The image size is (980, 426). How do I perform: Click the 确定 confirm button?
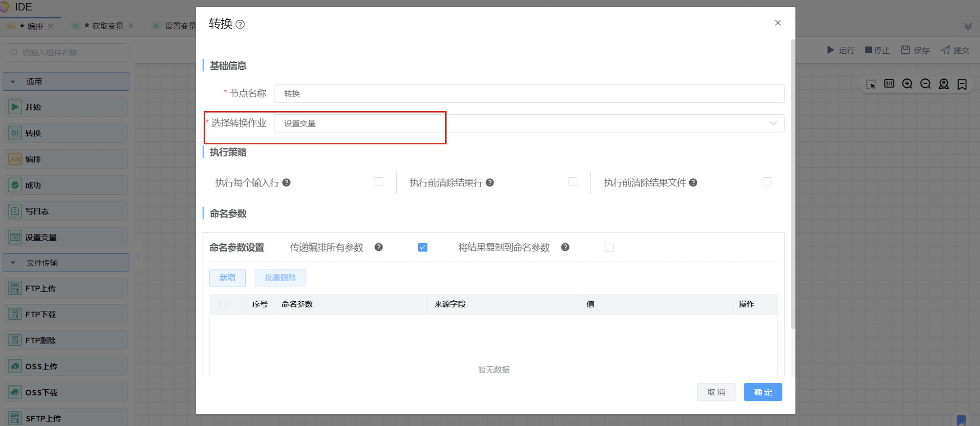point(762,392)
